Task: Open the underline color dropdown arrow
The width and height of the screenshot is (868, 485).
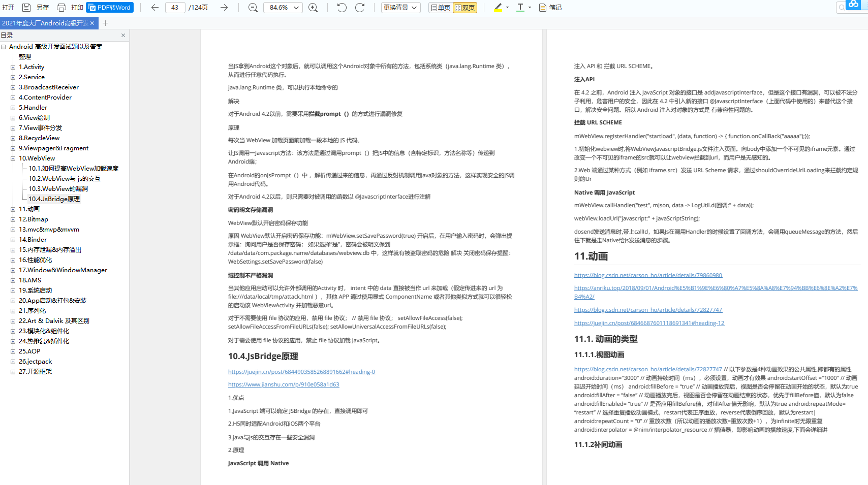Action: tap(530, 8)
